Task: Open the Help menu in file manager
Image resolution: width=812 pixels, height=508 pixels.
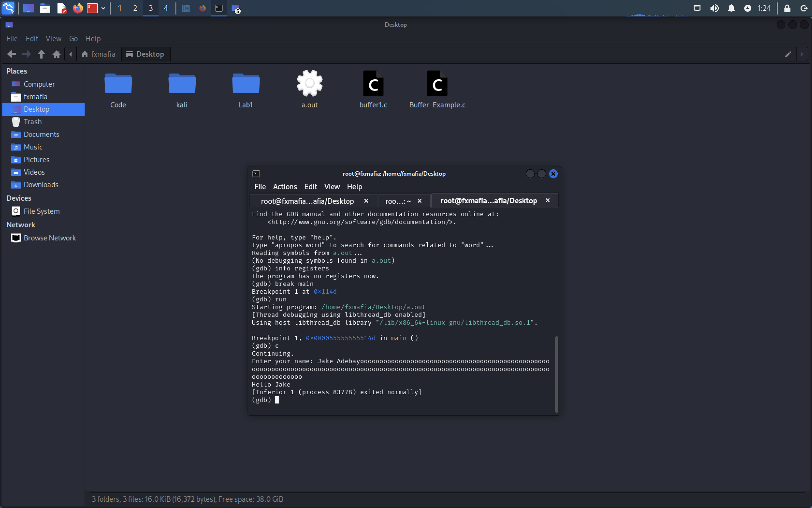Action: 93,38
